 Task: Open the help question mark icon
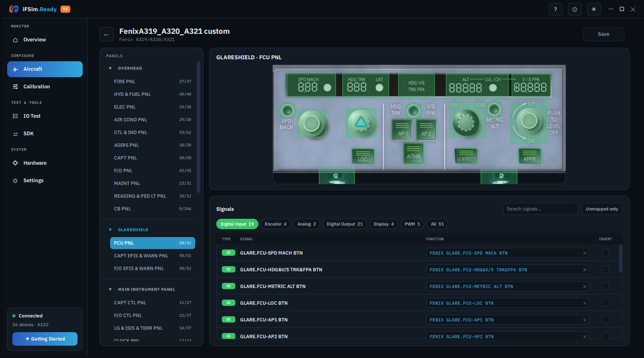(x=555, y=9)
